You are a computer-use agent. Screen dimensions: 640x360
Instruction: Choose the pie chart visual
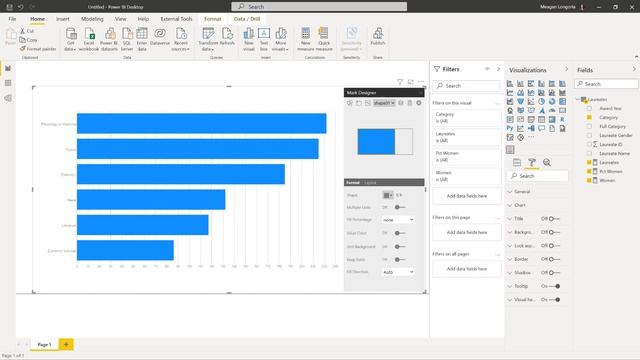[541, 102]
